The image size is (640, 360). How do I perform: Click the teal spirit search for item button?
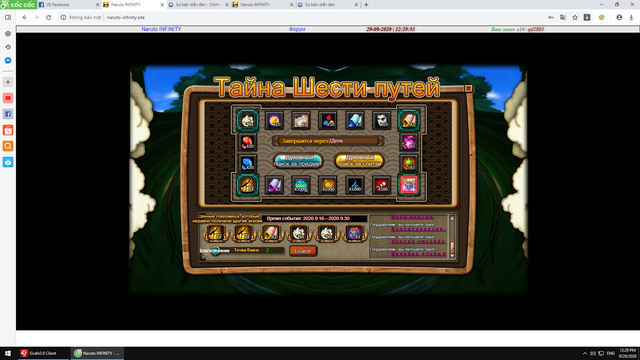pos(298,160)
